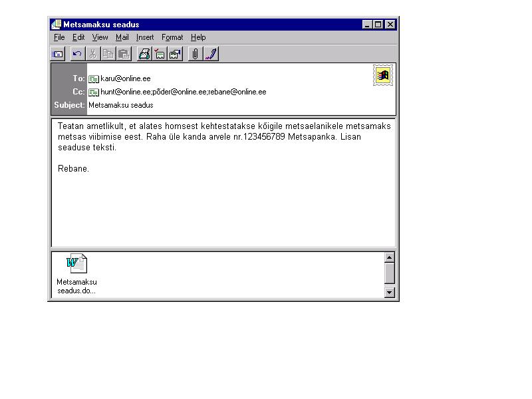532x399 pixels.
Task: Click the Copy toolbar icon
Action: click(x=108, y=54)
